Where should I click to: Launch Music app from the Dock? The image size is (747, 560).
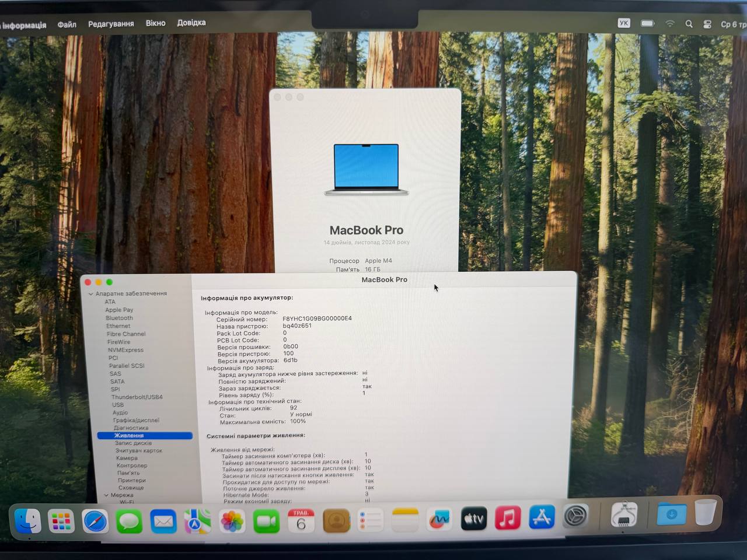[508, 518]
